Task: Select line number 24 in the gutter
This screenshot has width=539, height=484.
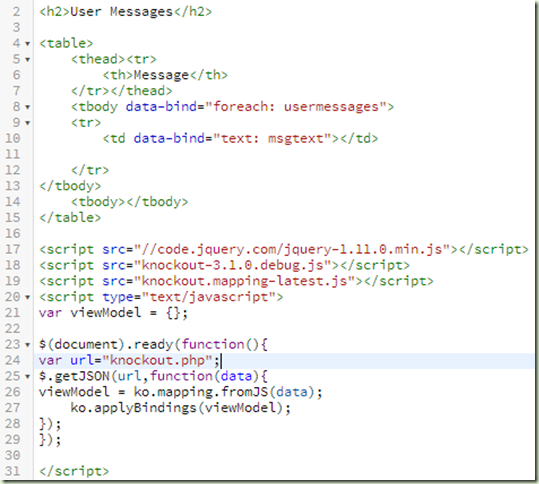Action: point(13,360)
